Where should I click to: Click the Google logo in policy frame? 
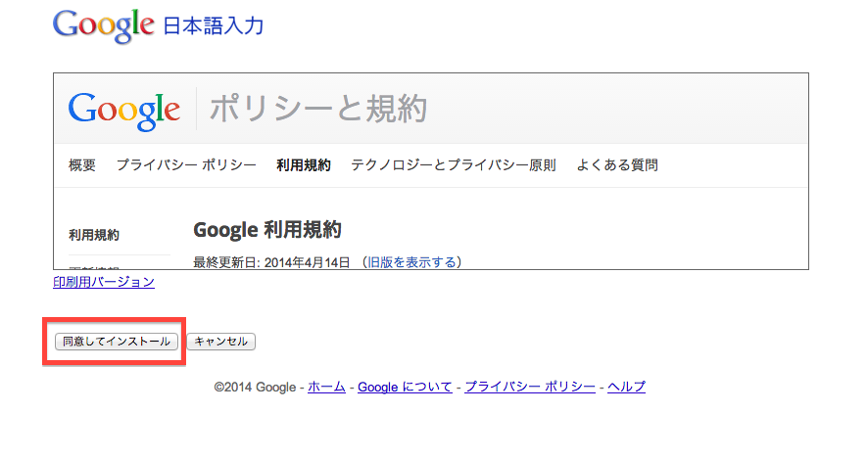tap(124, 109)
